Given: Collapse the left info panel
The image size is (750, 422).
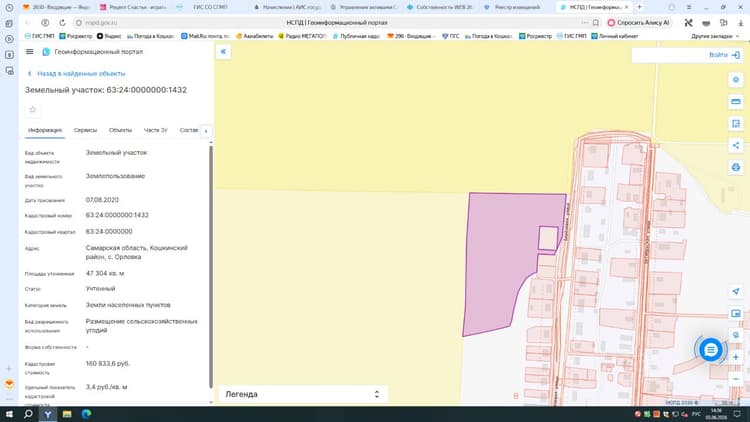Looking at the screenshot, I should click(x=223, y=52).
